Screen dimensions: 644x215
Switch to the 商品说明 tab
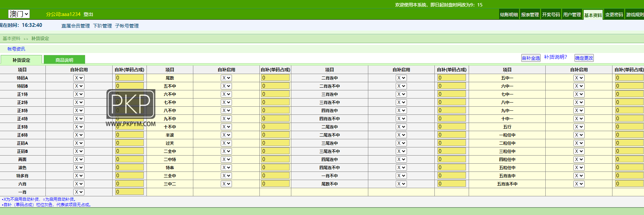point(64,60)
